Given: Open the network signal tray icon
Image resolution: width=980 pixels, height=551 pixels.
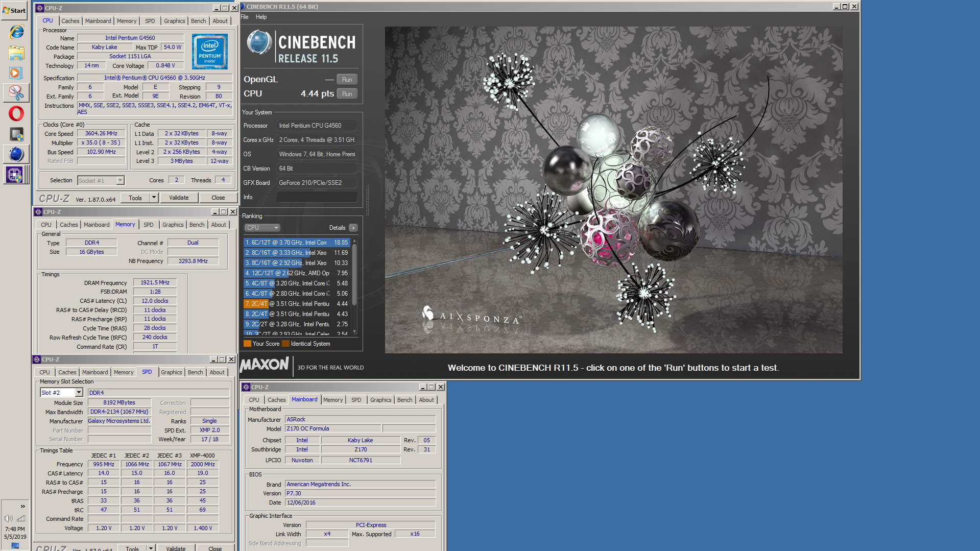Looking at the screenshot, I should tap(21, 518).
